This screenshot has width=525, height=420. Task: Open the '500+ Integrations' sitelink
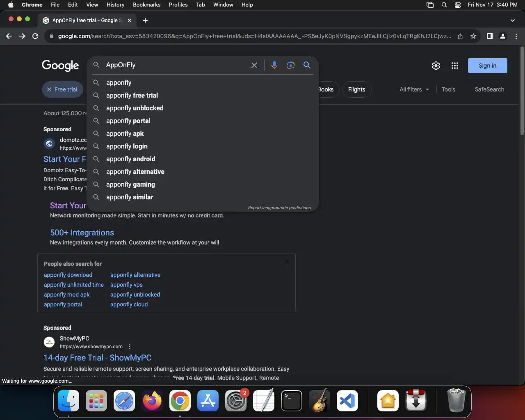pos(82,233)
